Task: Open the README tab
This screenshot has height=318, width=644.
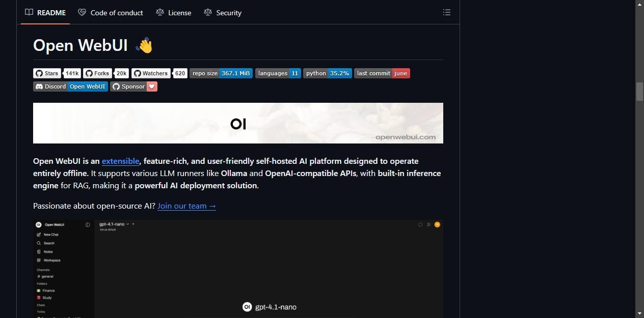Action: 45,13
